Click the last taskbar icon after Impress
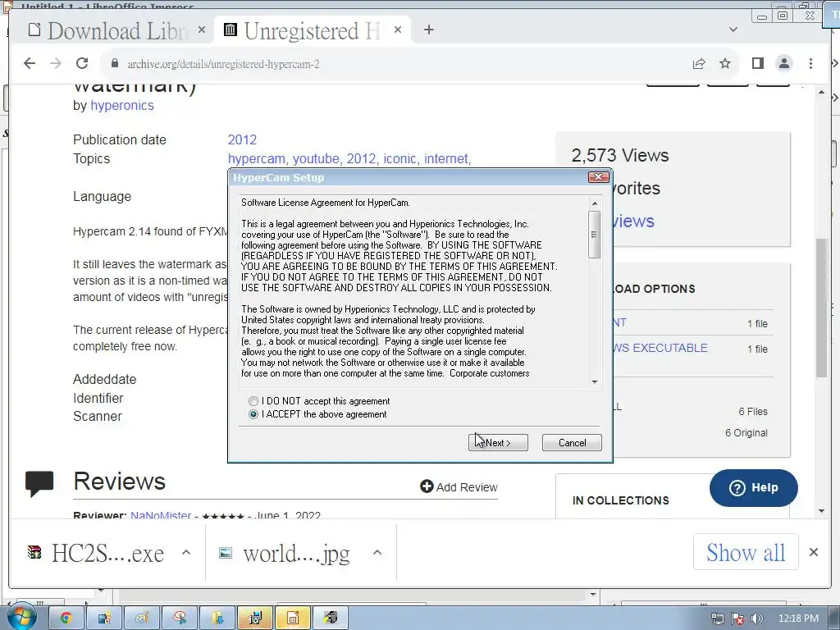 pos(330,619)
